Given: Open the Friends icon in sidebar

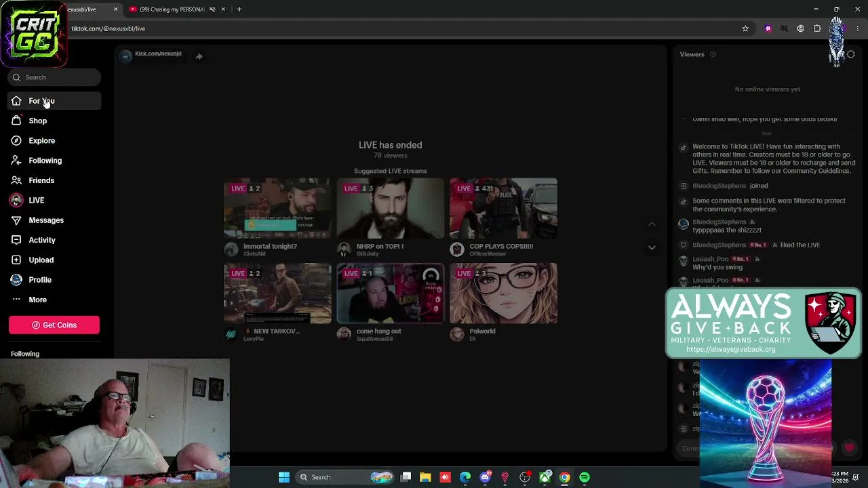Looking at the screenshot, I should point(16,180).
